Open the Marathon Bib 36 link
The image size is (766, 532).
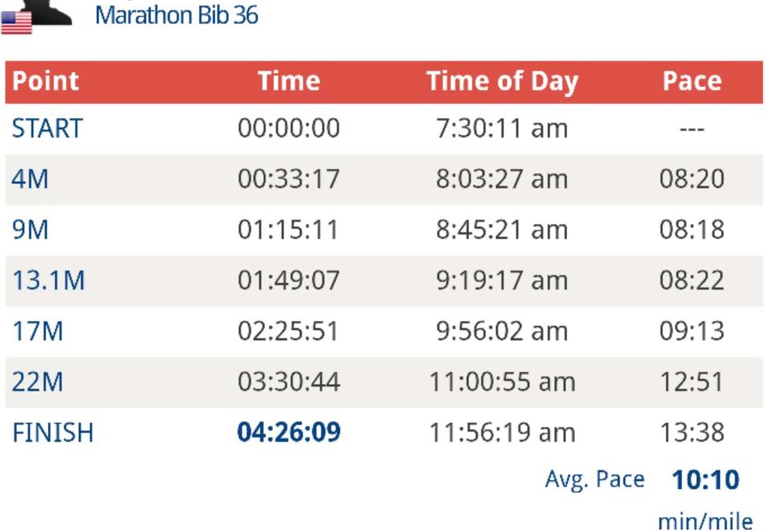tap(177, 15)
